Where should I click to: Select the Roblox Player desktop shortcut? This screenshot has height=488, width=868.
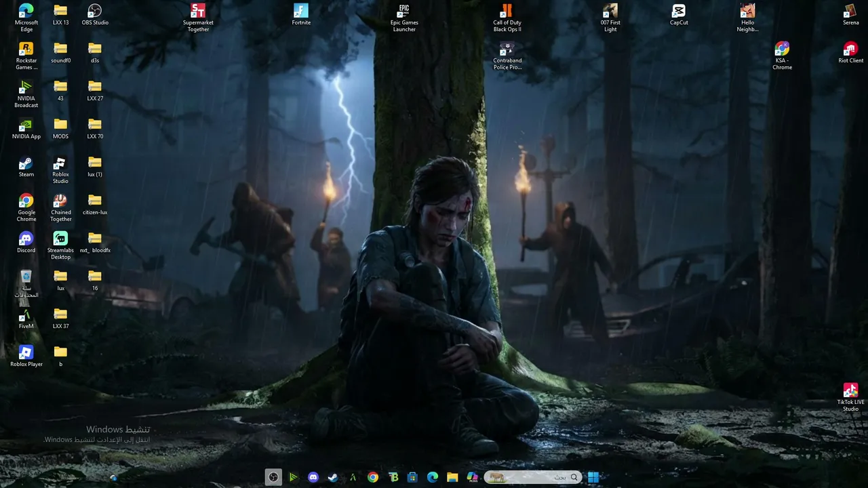(x=26, y=356)
